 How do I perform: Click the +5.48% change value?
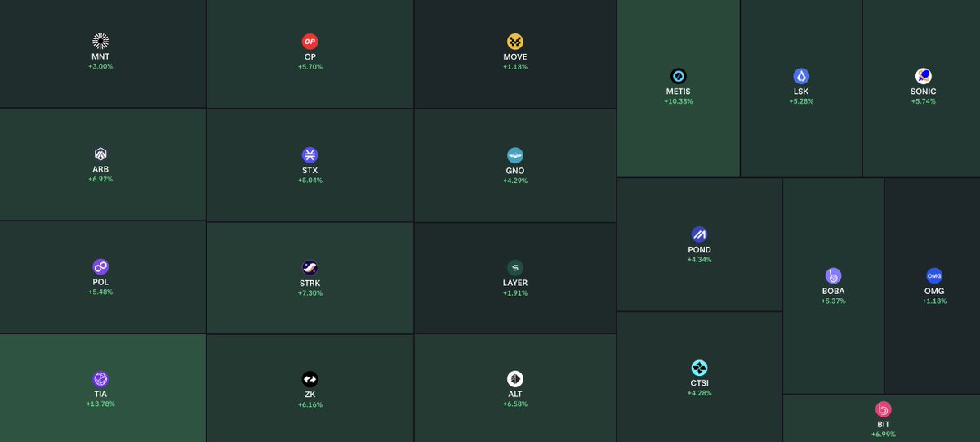(100, 292)
